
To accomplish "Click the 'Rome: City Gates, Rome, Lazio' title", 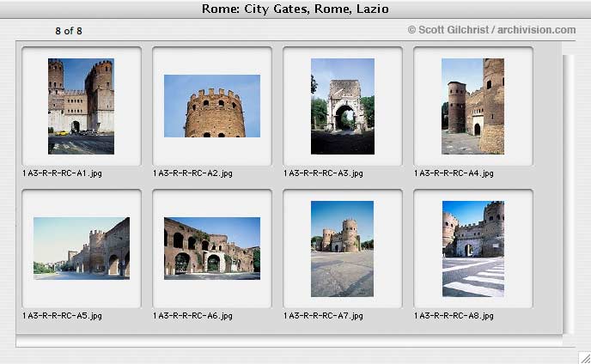I will (295, 9).
